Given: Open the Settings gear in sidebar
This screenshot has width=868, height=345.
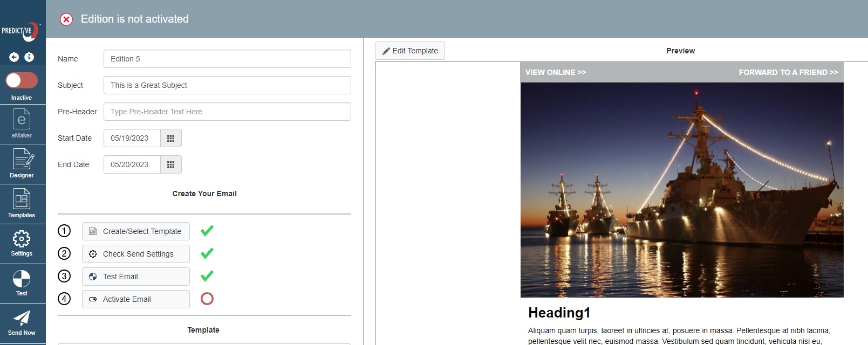Looking at the screenshot, I should (x=22, y=243).
